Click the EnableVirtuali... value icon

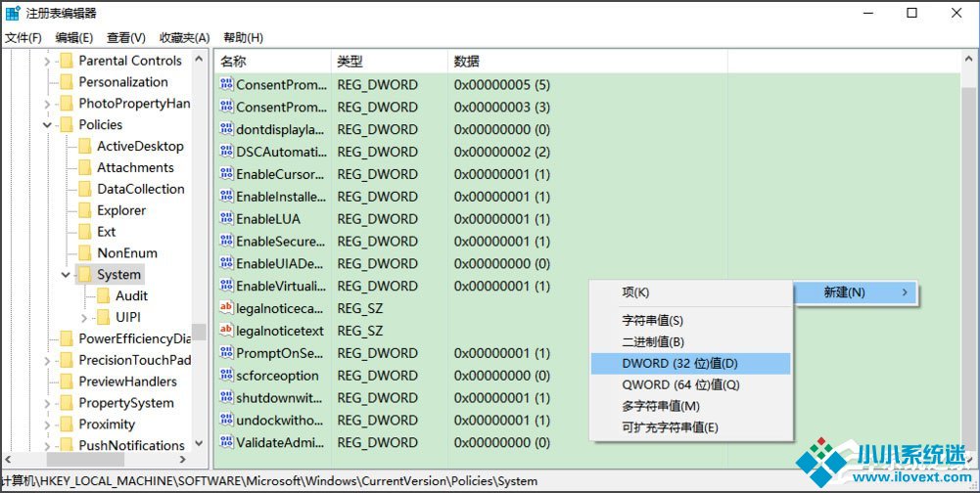click(x=226, y=286)
